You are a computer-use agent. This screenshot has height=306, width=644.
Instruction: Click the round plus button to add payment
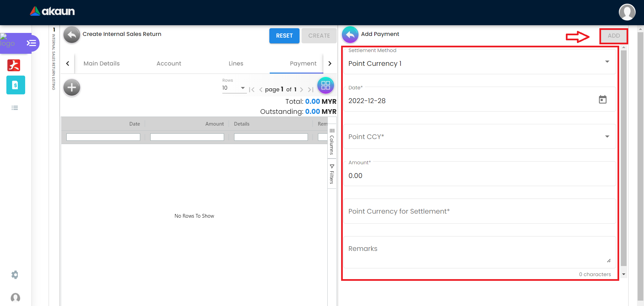[72, 88]
